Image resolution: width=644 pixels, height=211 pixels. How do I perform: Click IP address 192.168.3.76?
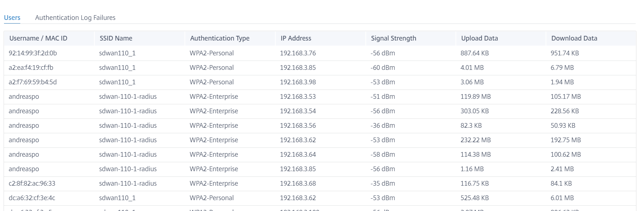298,53
